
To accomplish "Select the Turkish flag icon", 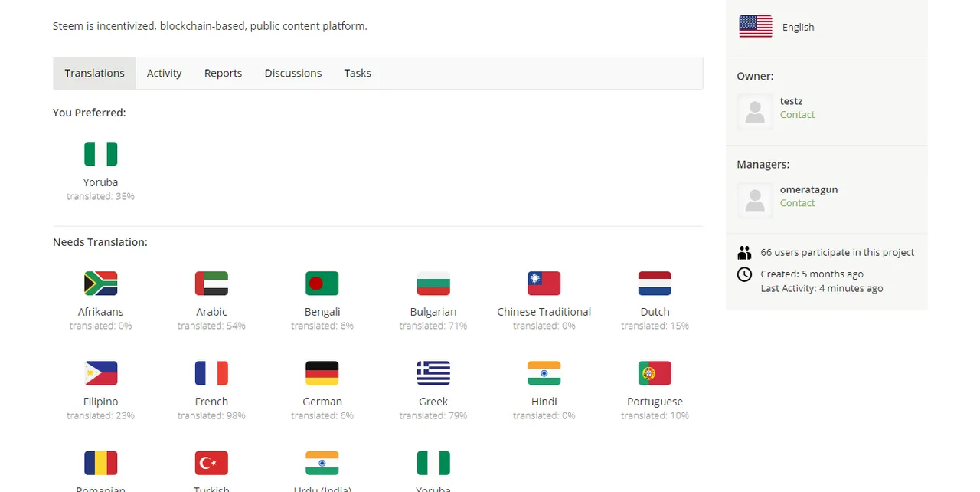I will click(x=211, y=463).
